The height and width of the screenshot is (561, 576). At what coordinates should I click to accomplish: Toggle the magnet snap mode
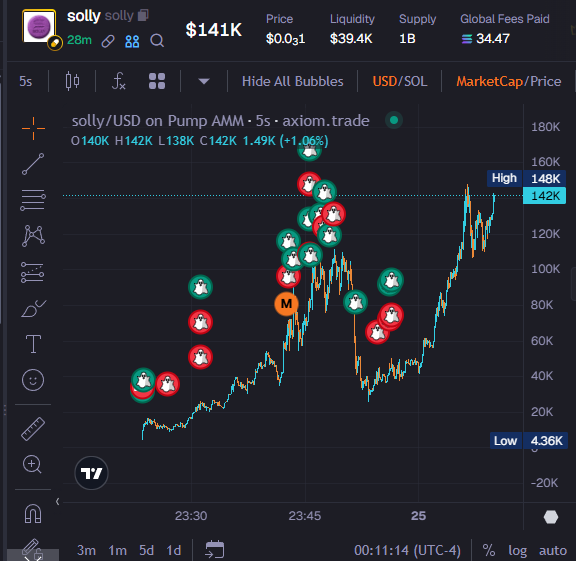33,513
